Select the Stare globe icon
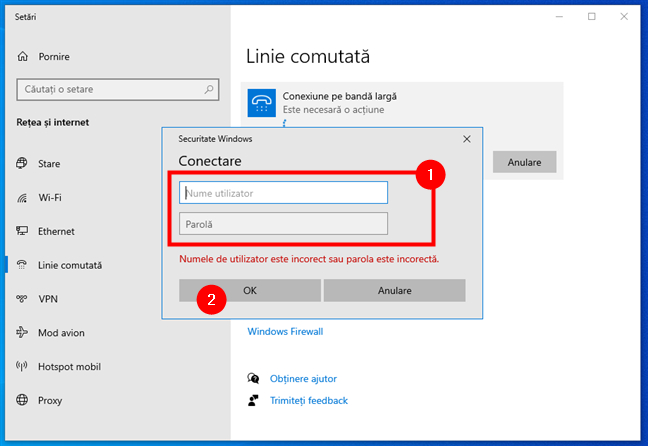 click(22, 163)
